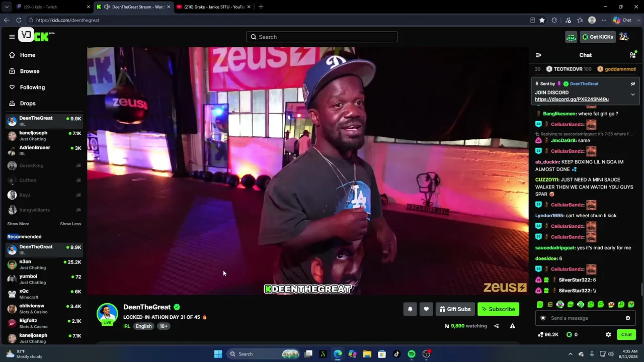This screenshot has width=644, height=362.
Task: Open Drops in the sidebar
Action: 28,103
